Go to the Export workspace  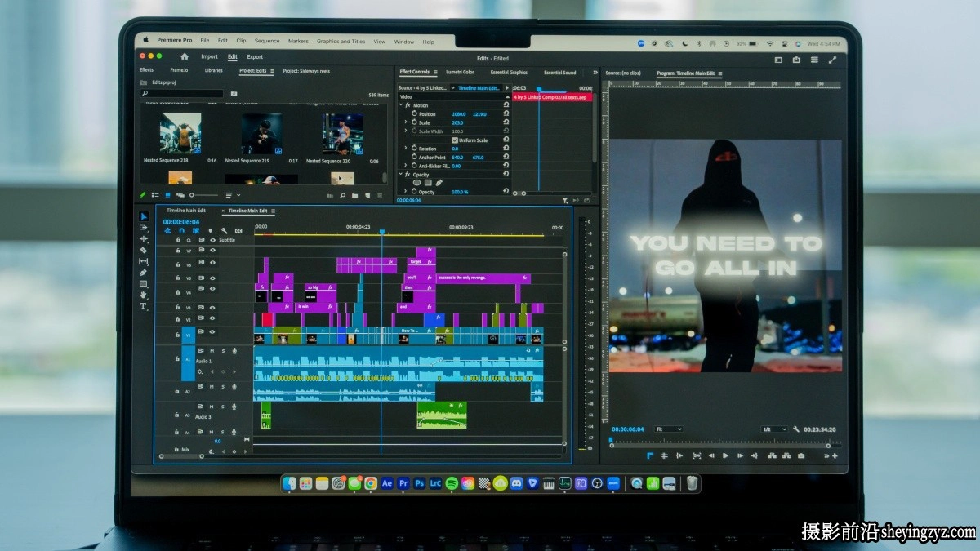pyautogui.click(x=255, y=56)
